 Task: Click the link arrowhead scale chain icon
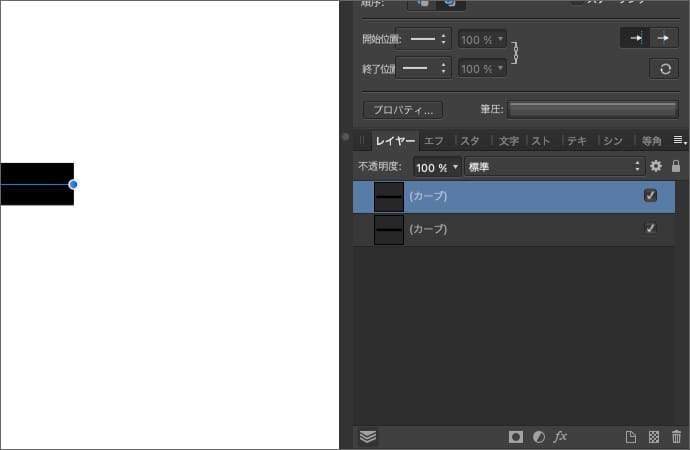click(516, 53)
